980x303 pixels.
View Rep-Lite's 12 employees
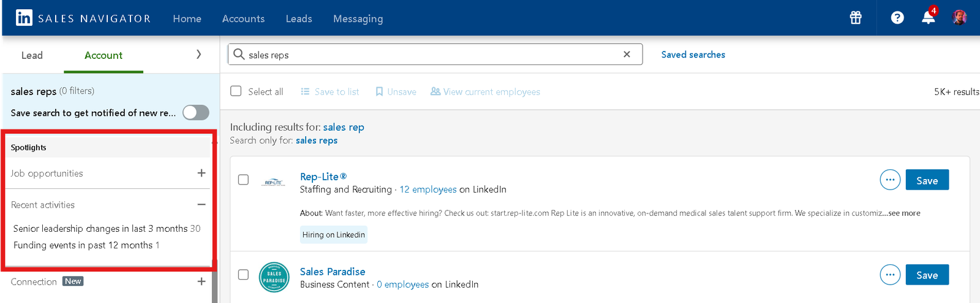click(428, 190)
